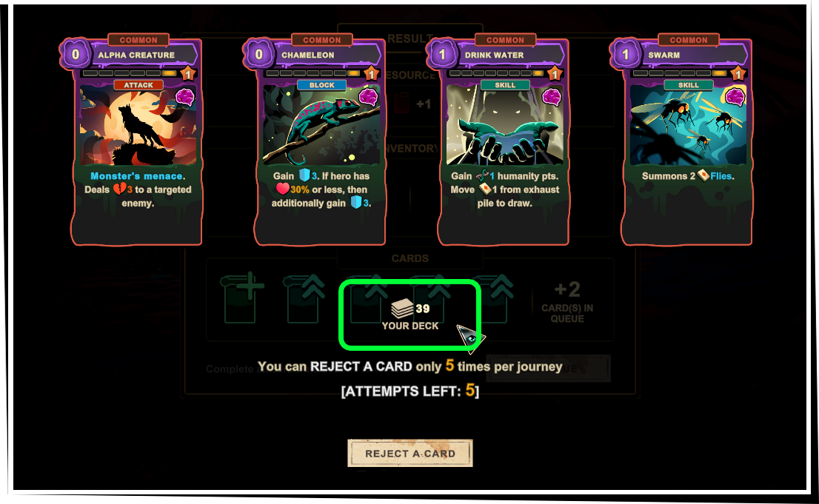Click the level star on Chameleon card

coord(372,74)
